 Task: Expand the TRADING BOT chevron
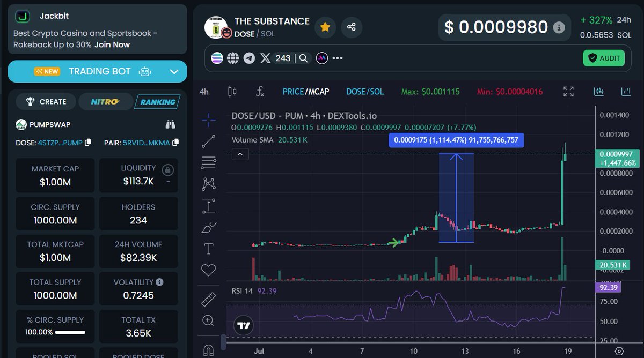coord(174,71)
